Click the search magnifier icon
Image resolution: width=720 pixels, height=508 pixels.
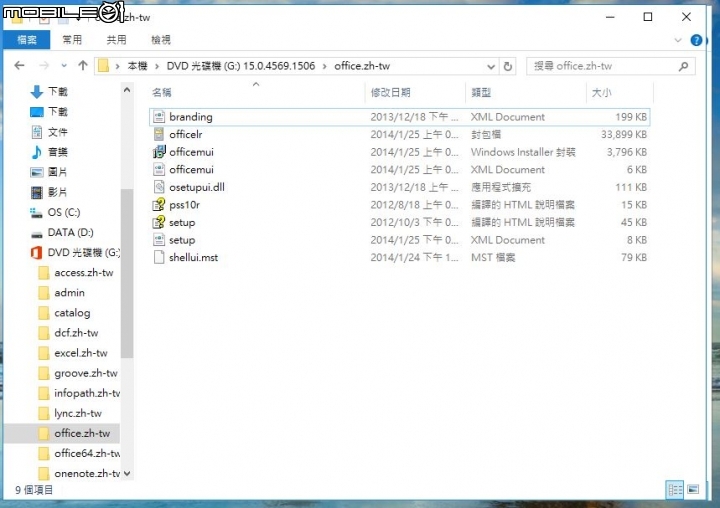point(683,66)
